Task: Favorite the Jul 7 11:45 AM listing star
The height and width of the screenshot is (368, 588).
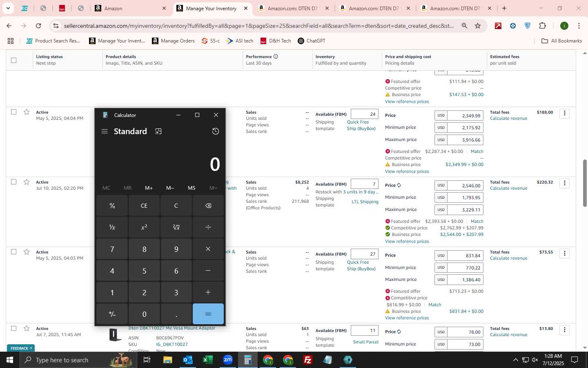Action: 27,328
